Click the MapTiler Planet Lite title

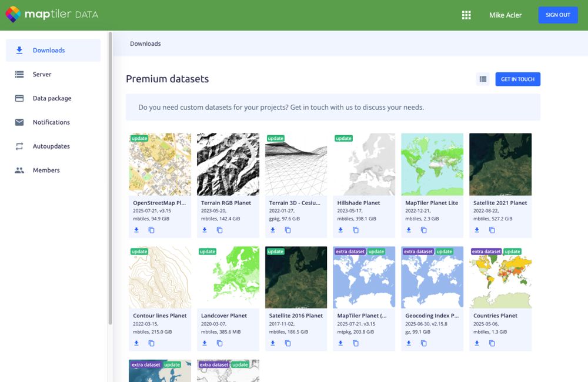point(432,203)
